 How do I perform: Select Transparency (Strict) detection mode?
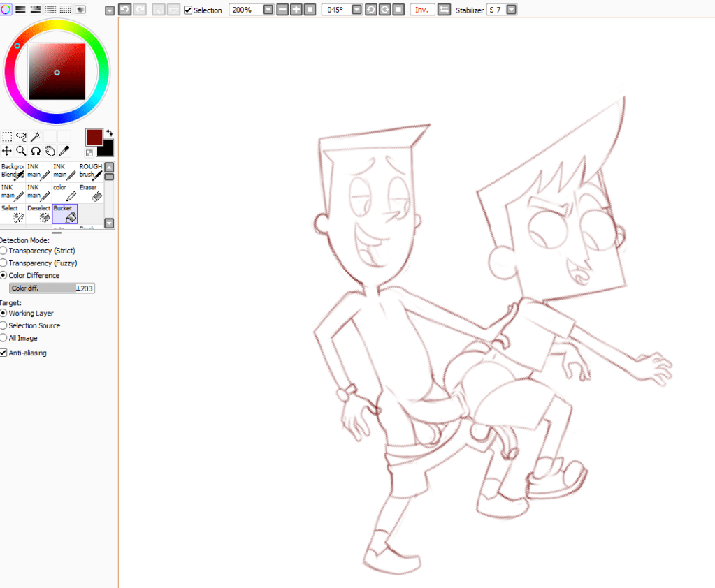tap(3, 251)
